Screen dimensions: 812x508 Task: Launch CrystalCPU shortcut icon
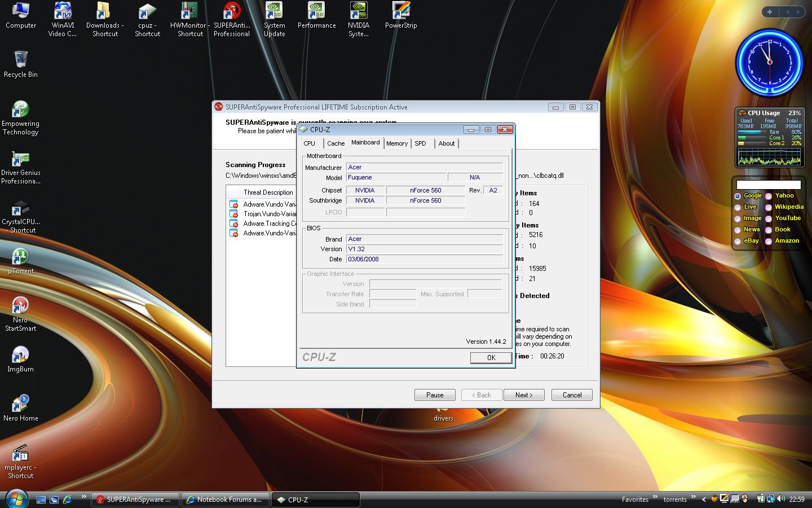[x=21, y=216]
